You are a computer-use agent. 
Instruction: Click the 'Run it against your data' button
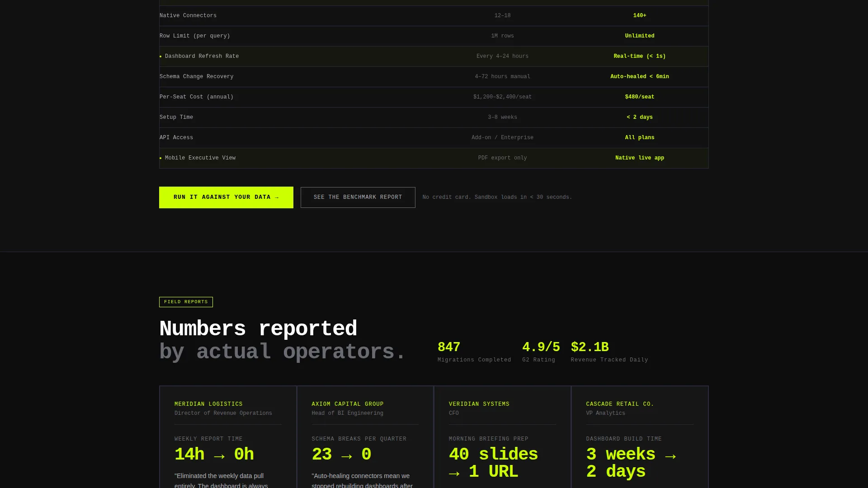point(226,197)
